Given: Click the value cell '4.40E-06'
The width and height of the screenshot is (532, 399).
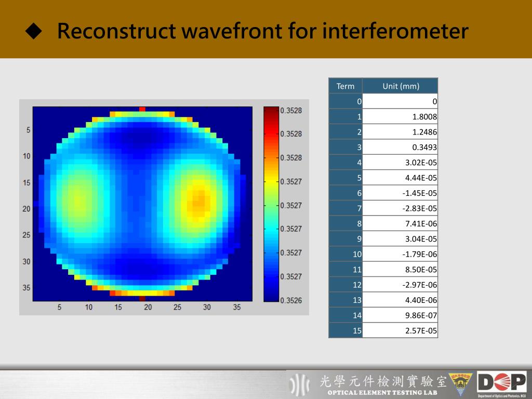Looking at the screenshot, I should point(401,300).
